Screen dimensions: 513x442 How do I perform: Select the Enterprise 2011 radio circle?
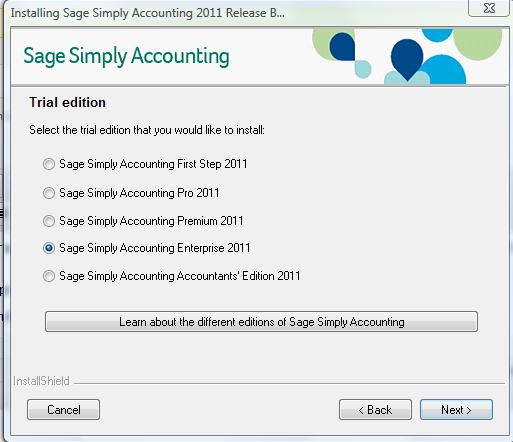49,248
